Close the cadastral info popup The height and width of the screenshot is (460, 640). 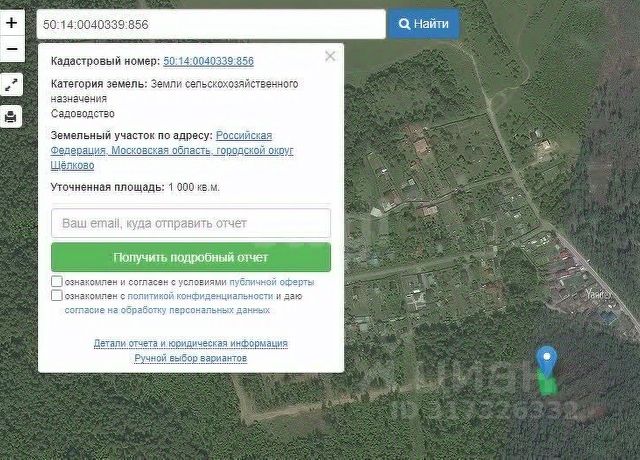point(330,56)
